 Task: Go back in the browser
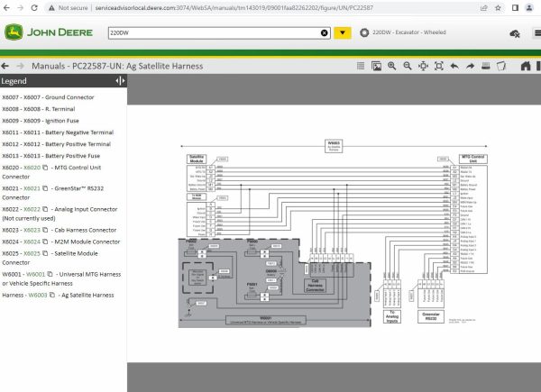(x=6, y=7)
